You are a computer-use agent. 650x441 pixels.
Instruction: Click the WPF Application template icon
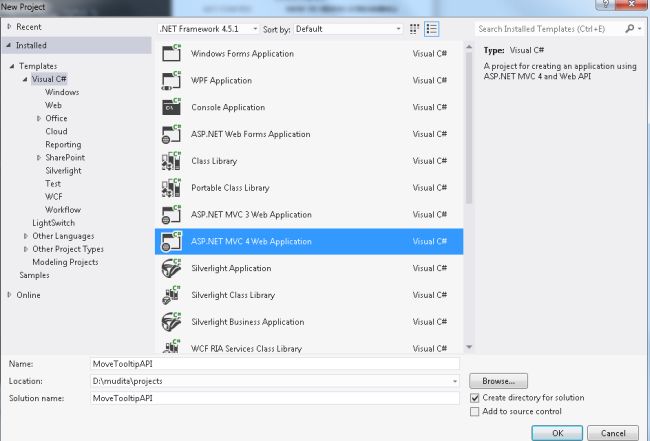[x=171, y=80]
